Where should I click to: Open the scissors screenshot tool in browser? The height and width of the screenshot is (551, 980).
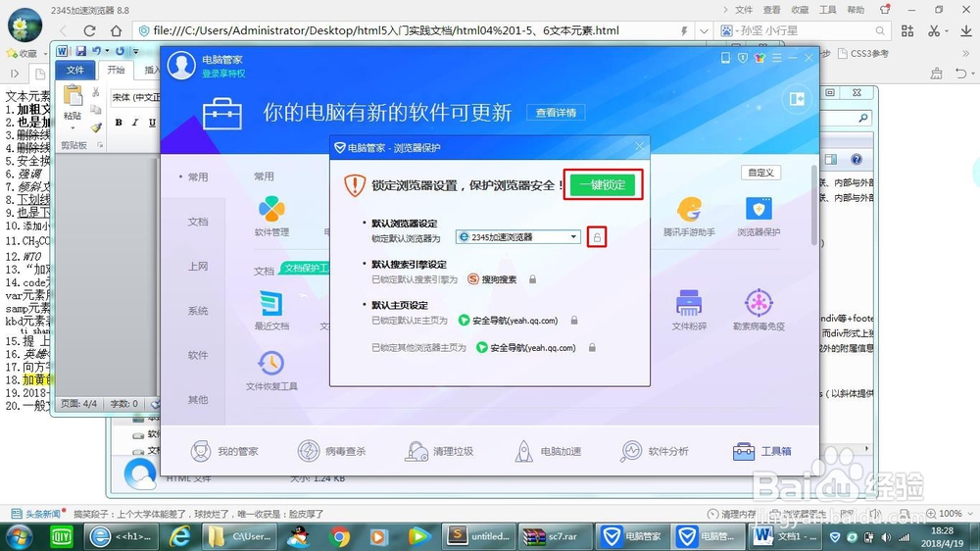click(x=934, y=30)
